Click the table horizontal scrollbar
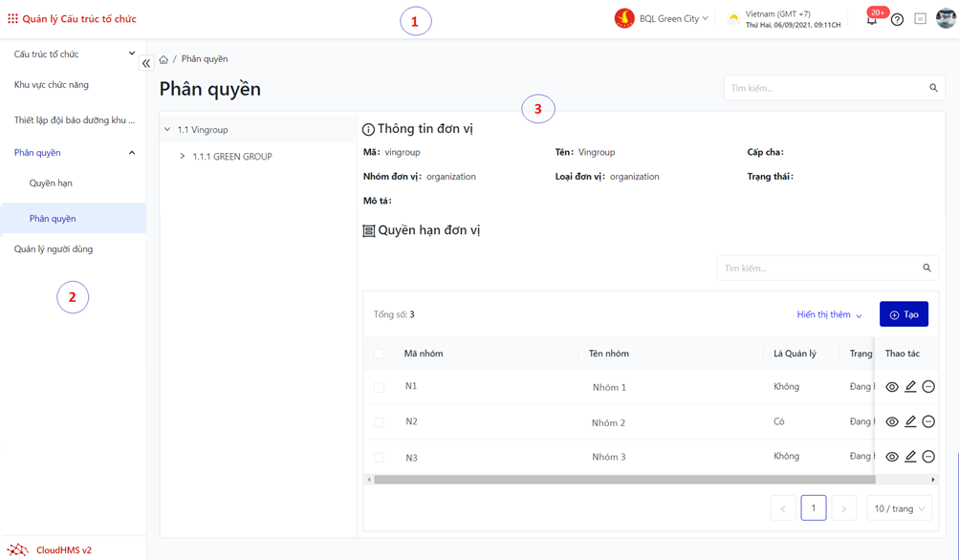 click(623, 480)
